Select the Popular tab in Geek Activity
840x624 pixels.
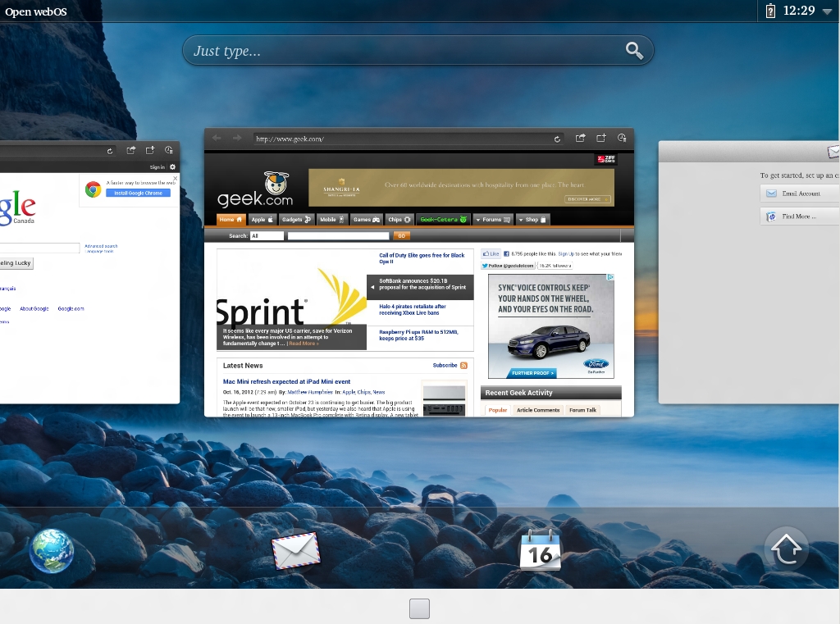[x=498, y=410]
